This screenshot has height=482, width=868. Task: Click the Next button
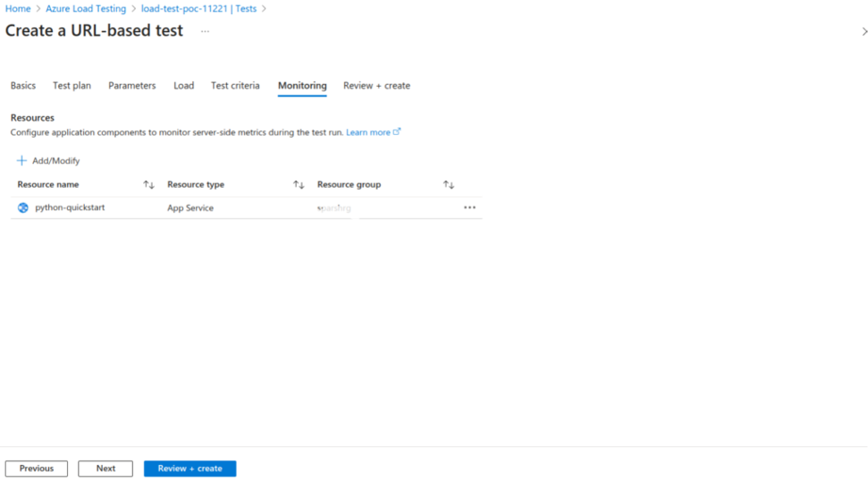pyautogui.click(x=106, y=469)
